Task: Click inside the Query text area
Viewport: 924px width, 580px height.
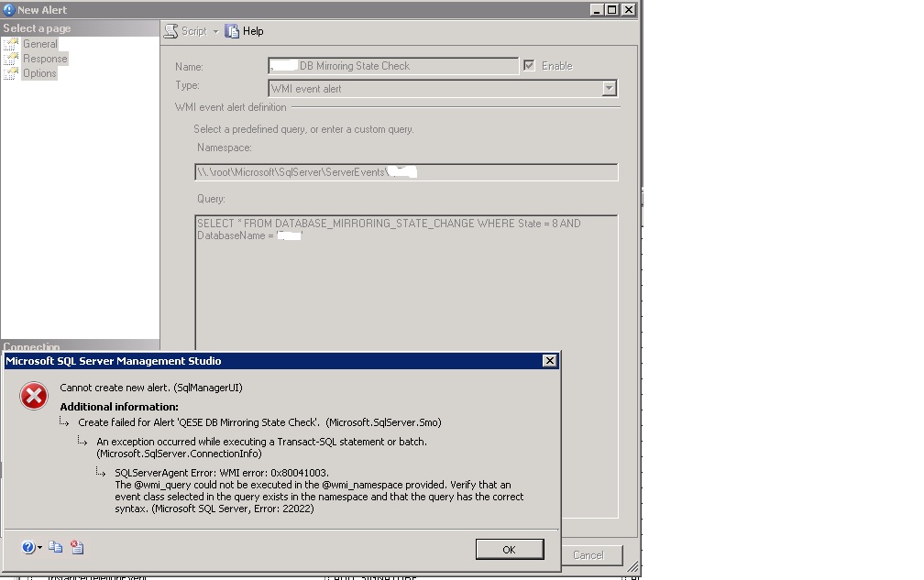Action: click(406, 282)
